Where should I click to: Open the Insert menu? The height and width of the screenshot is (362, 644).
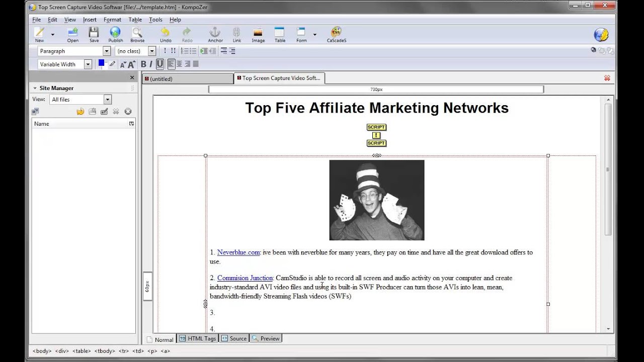(x=90, y=20)
